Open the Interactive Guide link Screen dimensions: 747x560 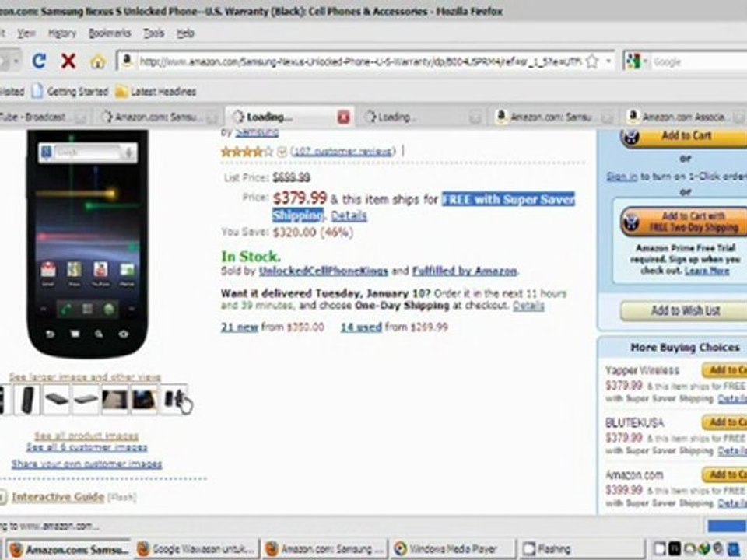point(58,497)
